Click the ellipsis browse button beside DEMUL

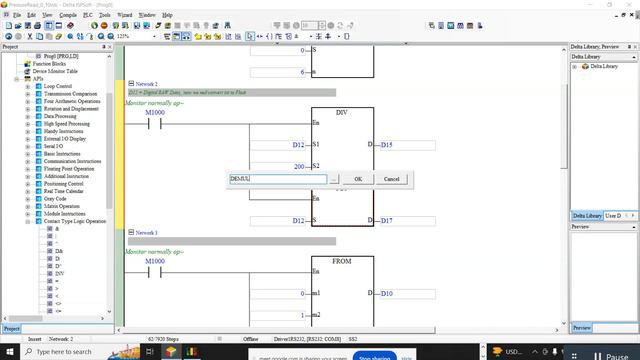click(334, 179)
